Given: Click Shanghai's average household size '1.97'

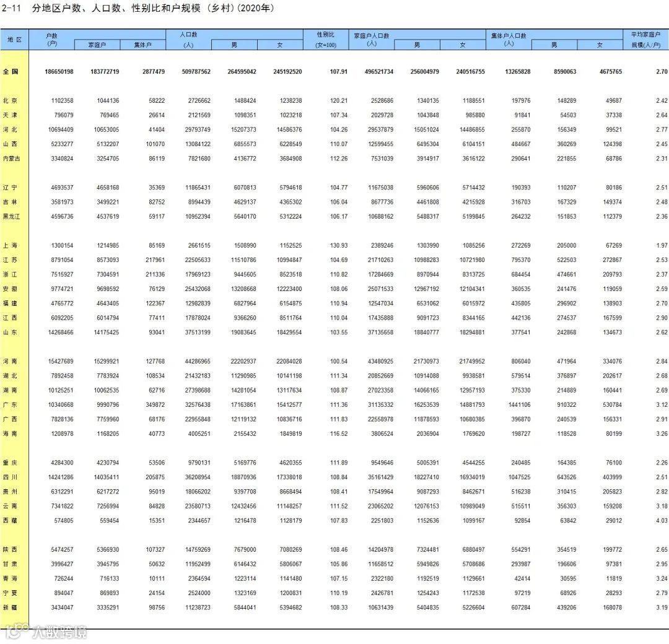Looking at the screenshot, I should point(662,246).
